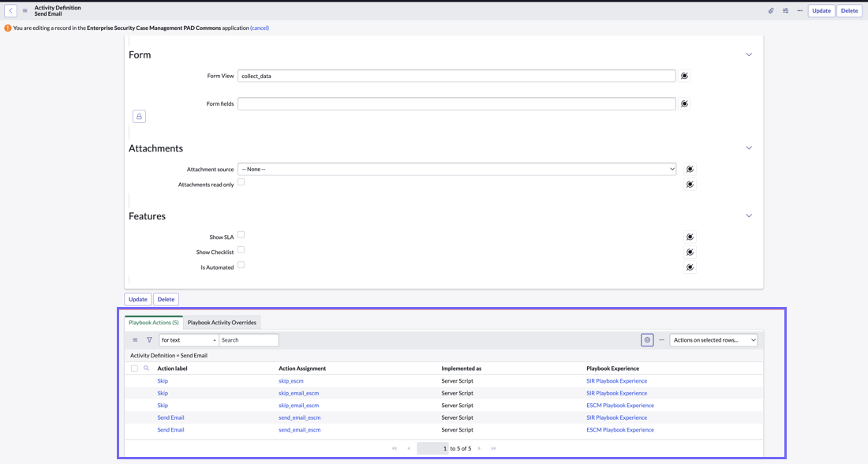Collapse the Features section chevron
The width and height of the screenshot is (868, 464).
pyautogui.click(x=749, y=216)
